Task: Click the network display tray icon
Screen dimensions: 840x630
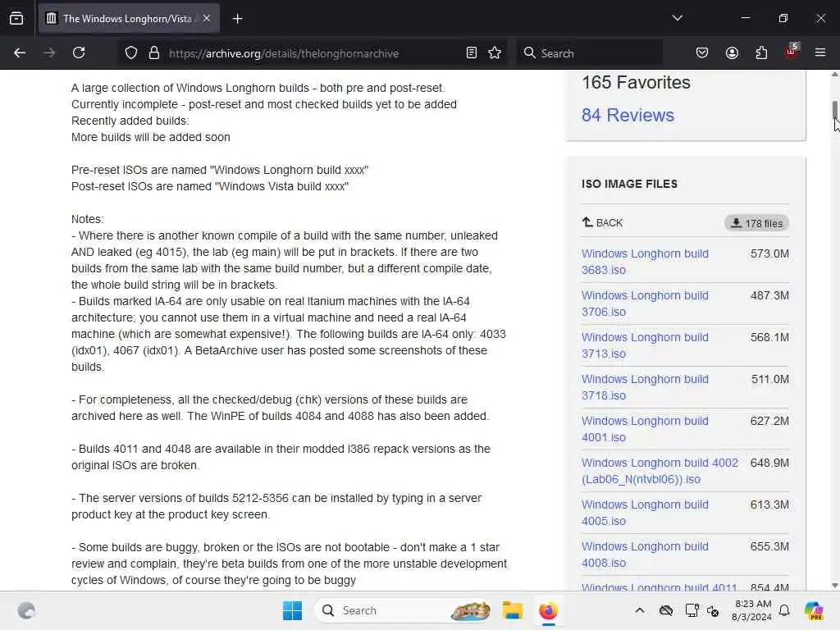Action: click(x=692, y=610)
